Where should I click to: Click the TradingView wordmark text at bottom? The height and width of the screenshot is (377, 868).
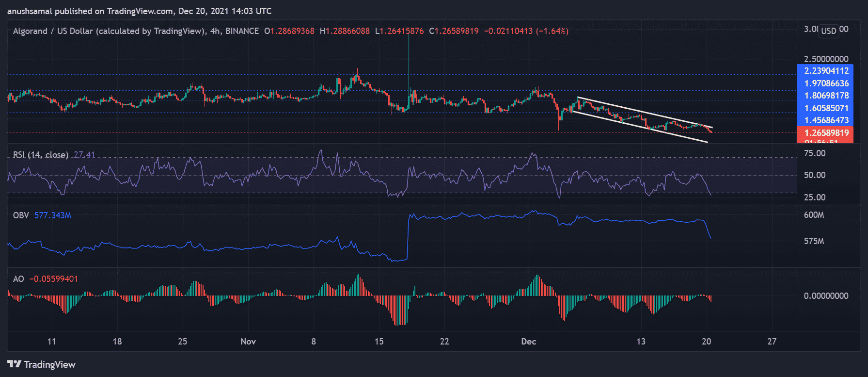50,364
